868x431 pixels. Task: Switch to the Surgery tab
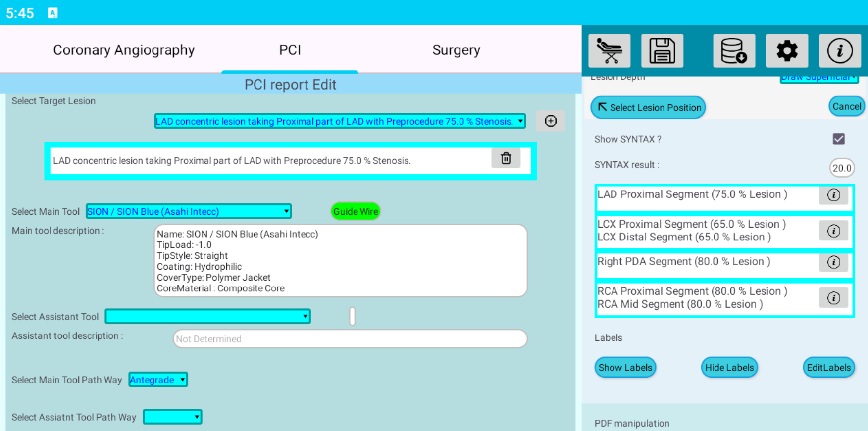(456, 50)
